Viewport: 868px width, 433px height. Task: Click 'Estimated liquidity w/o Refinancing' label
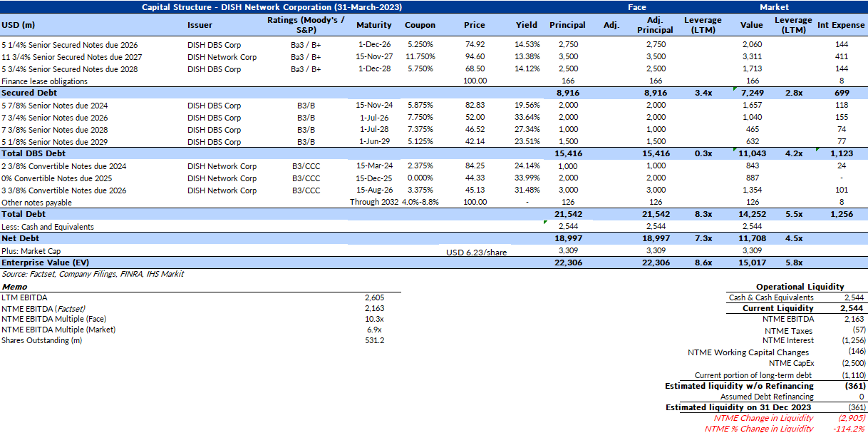coord(740,386)
